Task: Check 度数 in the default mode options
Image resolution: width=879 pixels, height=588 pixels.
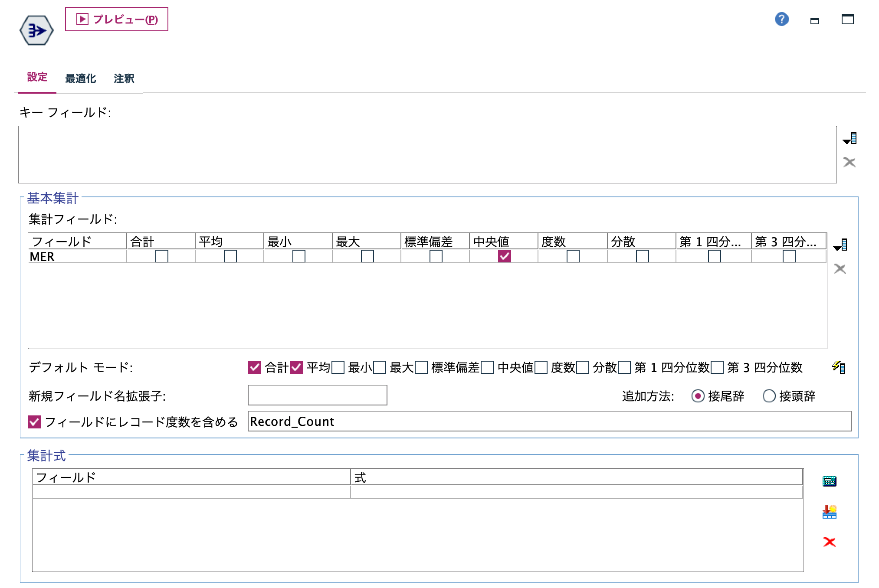Action: coord(540,368)
